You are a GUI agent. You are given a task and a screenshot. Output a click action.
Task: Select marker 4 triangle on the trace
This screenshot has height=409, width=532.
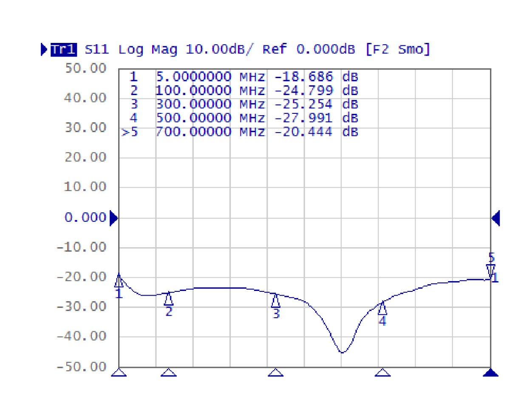coord(382,308)
